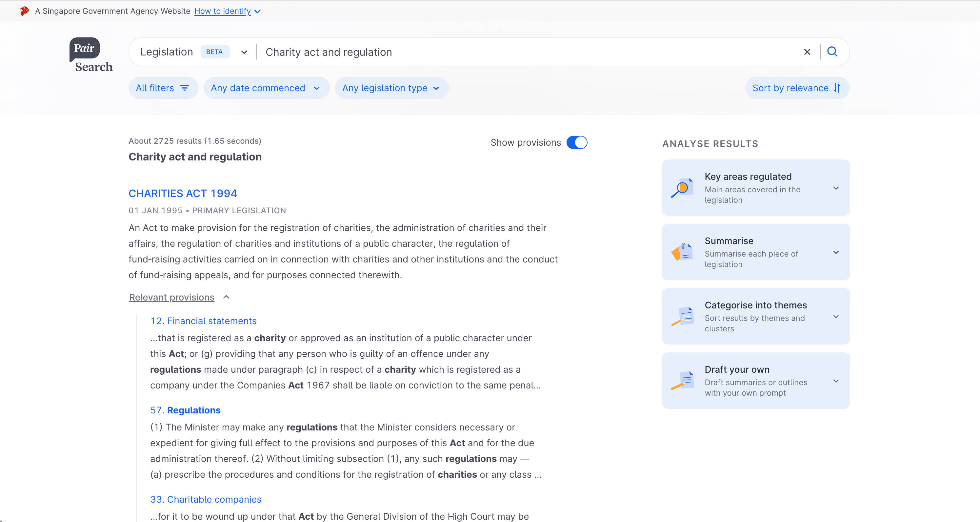The height and width of the screenshot is (522, 980).
Task: Click the Singapore government lion crest icon
Action: 24,11
